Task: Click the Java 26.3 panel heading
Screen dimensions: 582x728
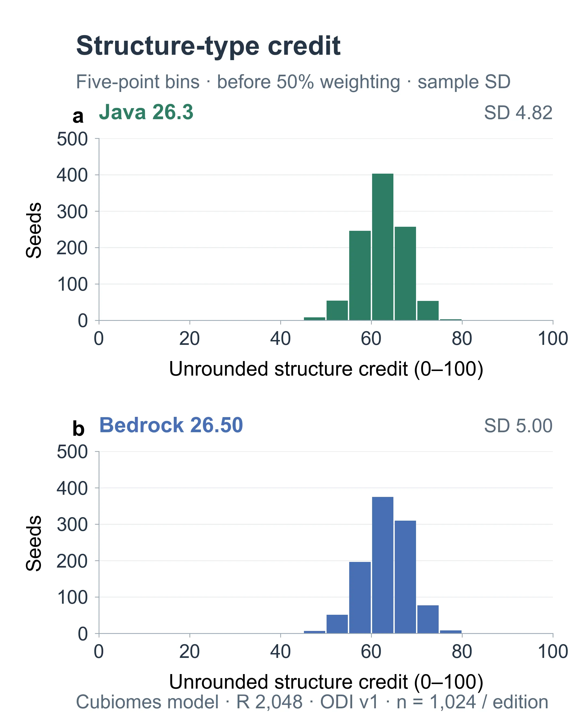Action: click(146, 112)
